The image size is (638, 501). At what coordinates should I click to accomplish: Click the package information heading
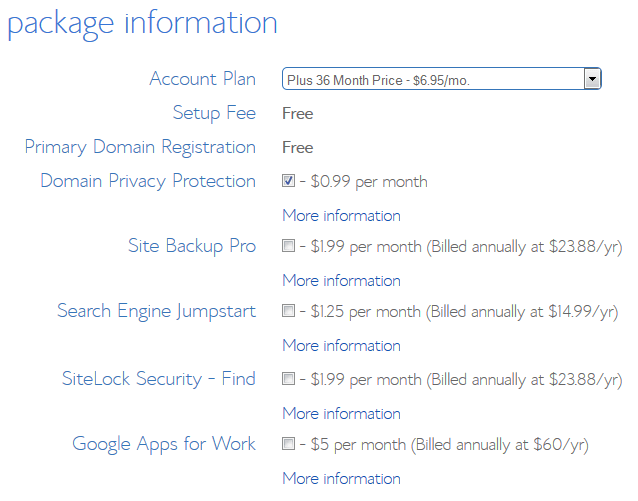[x=142, y=23]
